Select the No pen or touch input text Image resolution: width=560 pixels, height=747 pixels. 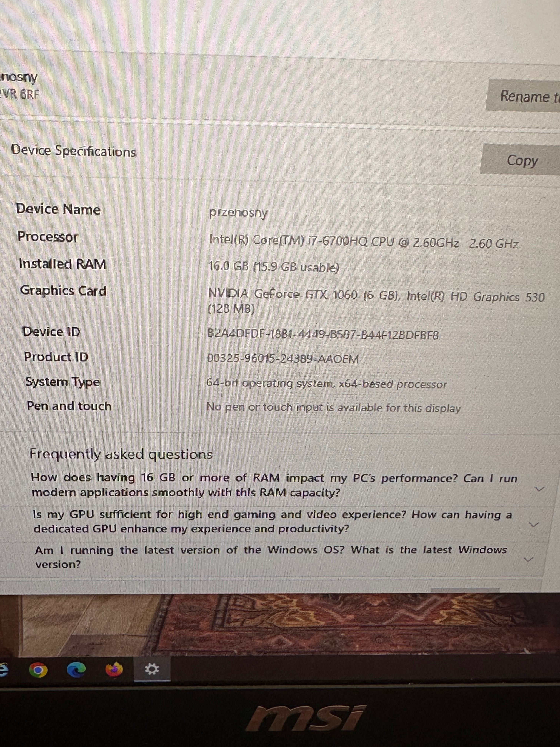click(333, 408)
